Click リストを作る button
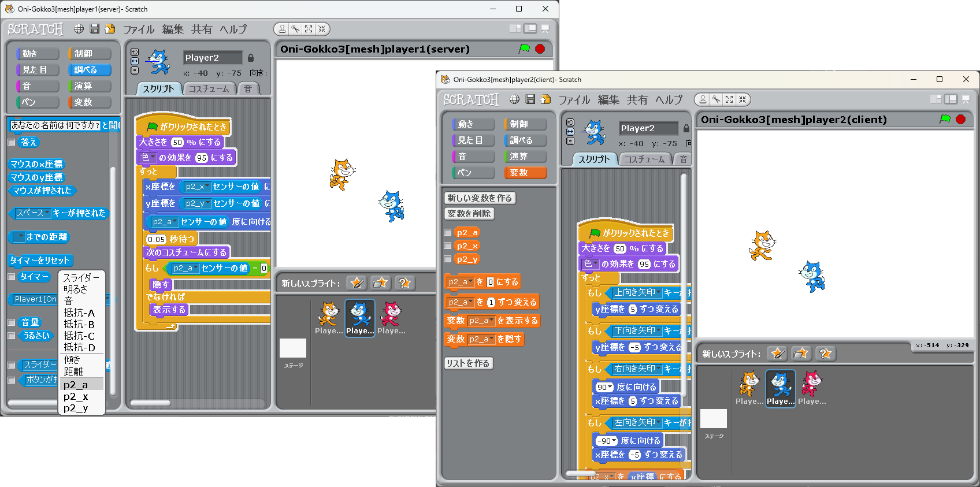The image size is (980, 487). [x=468, y=363]
